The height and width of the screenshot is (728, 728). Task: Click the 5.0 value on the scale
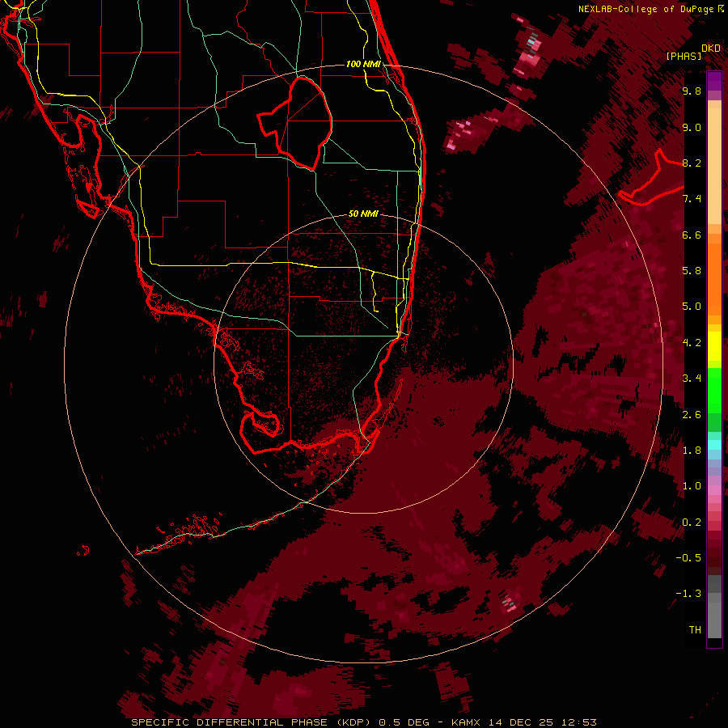pos(692,307)
